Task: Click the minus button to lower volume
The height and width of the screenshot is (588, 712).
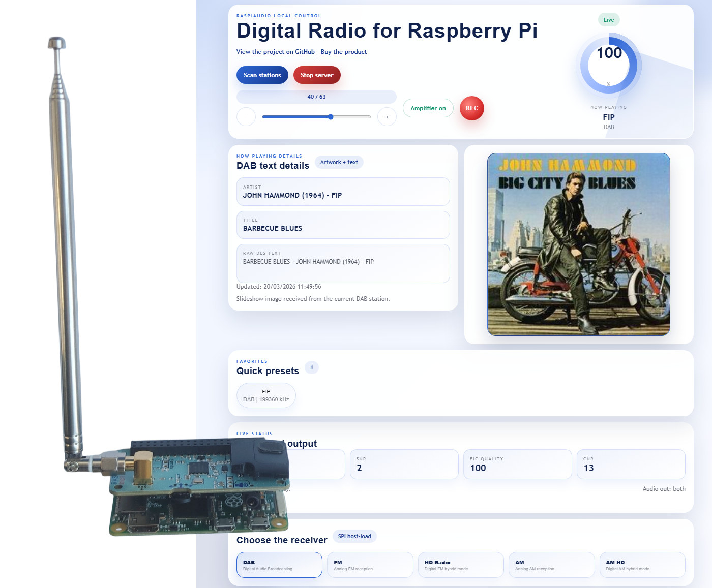Action: 246,116
